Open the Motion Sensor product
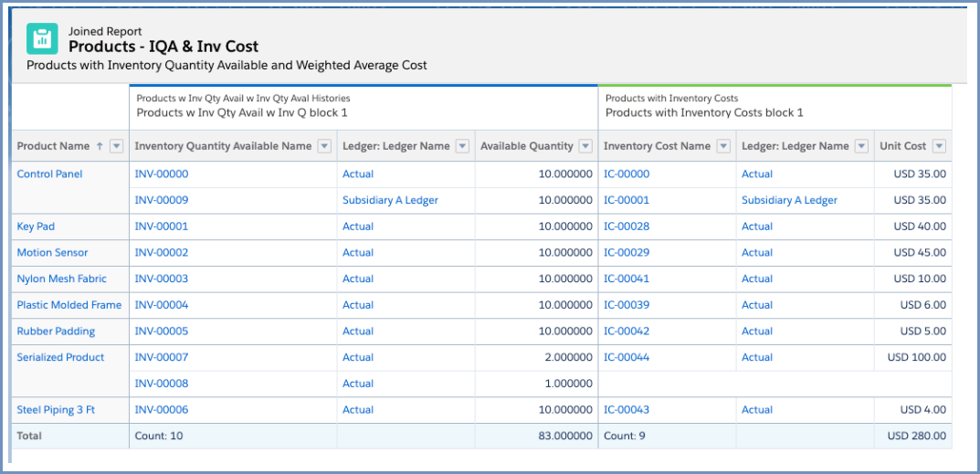 click(x=52, y=252)
